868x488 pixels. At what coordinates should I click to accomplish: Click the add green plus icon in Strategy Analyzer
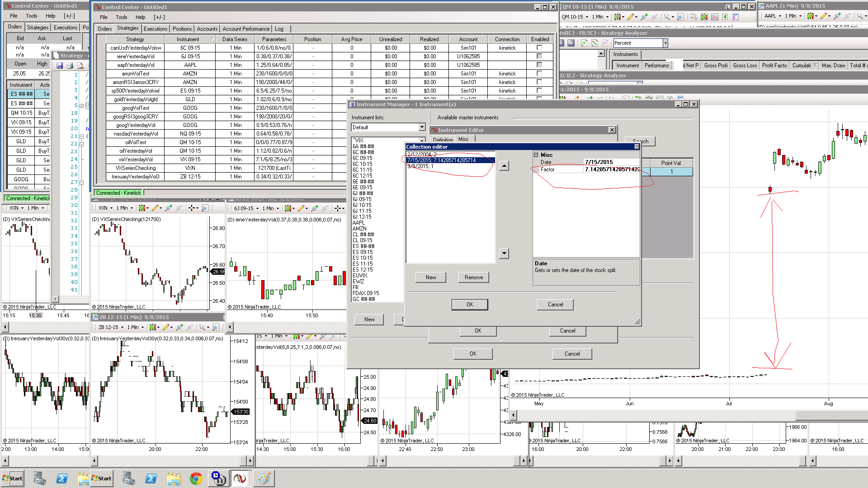point(584,43)
